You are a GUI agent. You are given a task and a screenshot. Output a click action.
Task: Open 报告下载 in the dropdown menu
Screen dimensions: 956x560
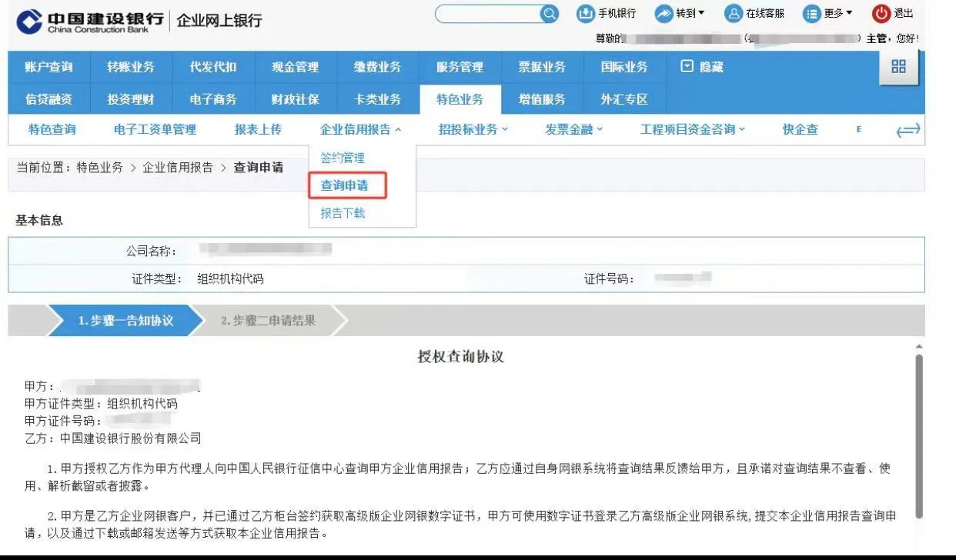343,213
